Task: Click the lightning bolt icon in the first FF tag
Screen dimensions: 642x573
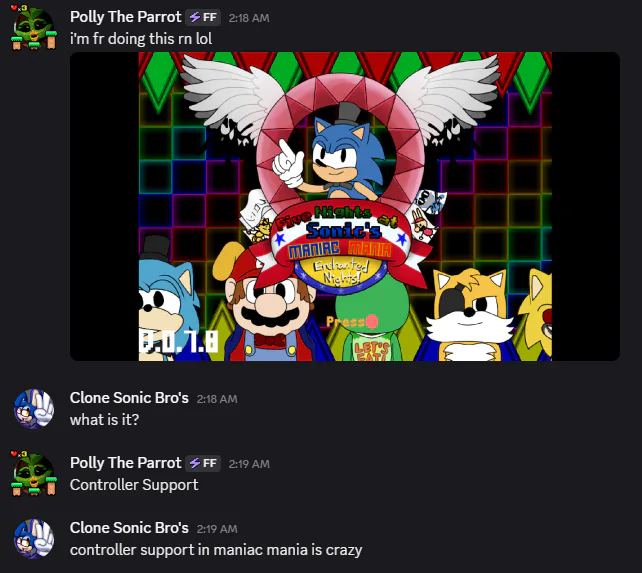Action: (195, 18)
